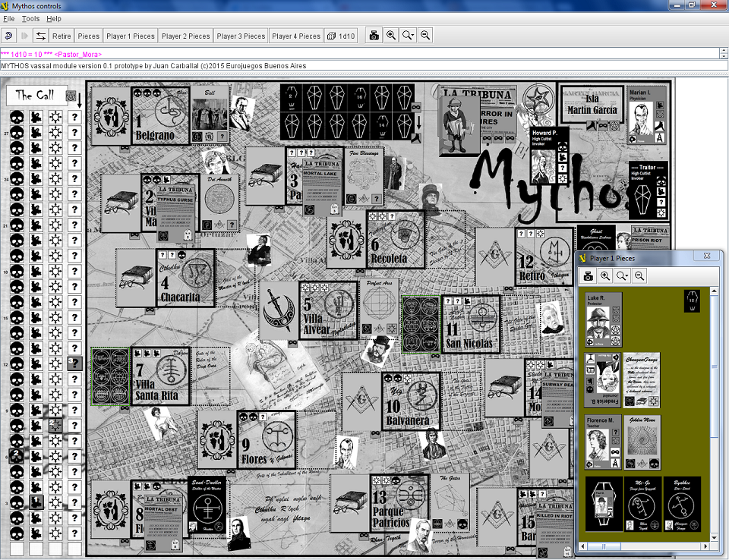The width and height of the screenshot is (729, 560).
Task: Click the dark marker numbered 2 on skull column
Action: click(x=16, y=455)
